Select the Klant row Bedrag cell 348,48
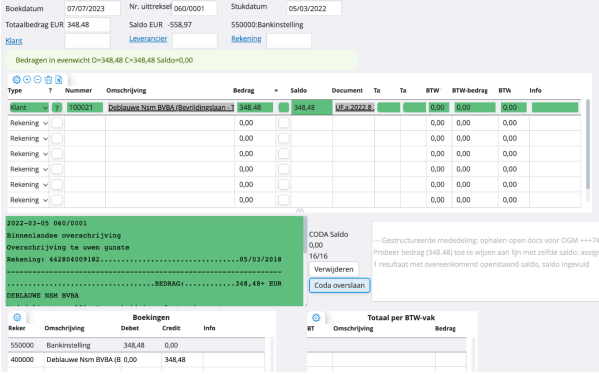Screen dimensions: 599x374 (x=255, y=107)
